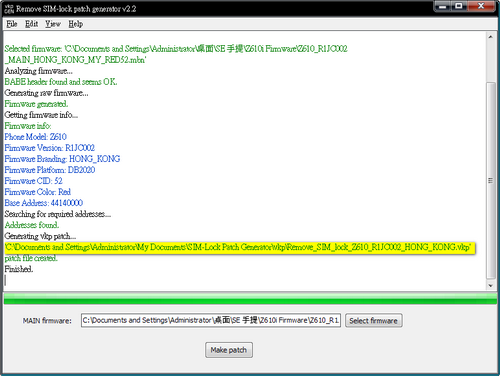Screen dimensions: 500x376
Task: Click the 'Addresses found.' line
Action: [32, 225]
